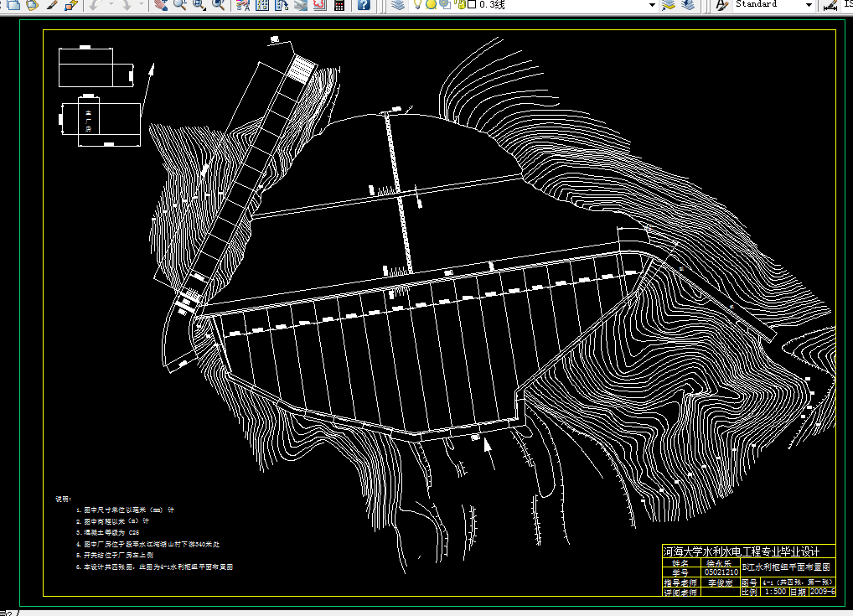The height and width of the screenshot is (616, 853).
Task: Open the Text Style manager icon
Action: pyautogui.click(x=720, y=5)
